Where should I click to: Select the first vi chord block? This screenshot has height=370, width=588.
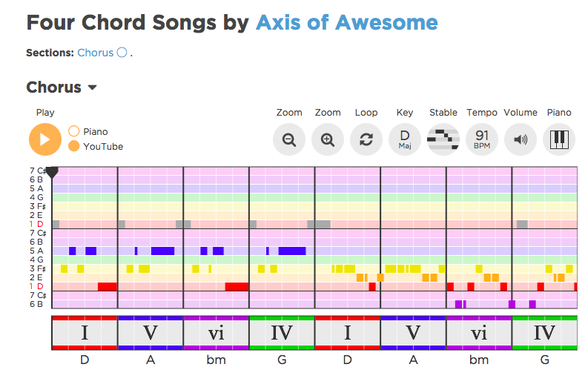(x=216, y=333)
